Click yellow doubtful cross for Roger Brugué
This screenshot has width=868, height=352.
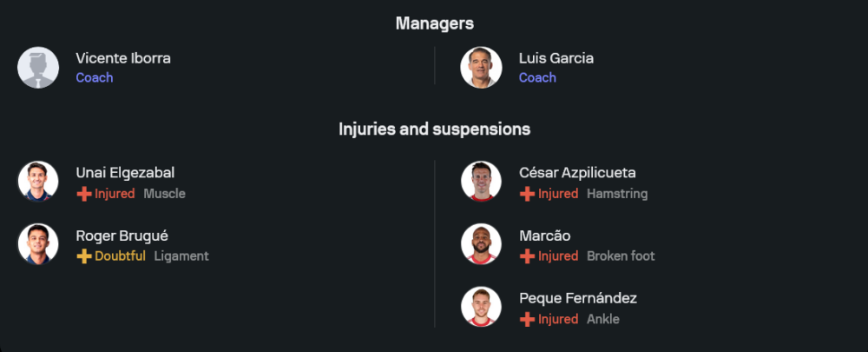point(84,256)
